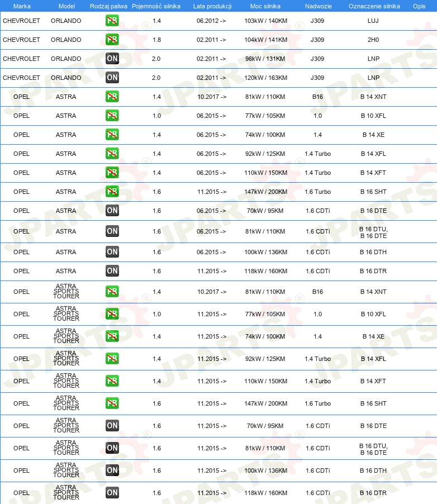This screenshot has height=504, width=437.
Task: Select the petrol icon in the plain Astra 06.2015 74kW row
Action: pyautogui.click(x=112, y=134)
